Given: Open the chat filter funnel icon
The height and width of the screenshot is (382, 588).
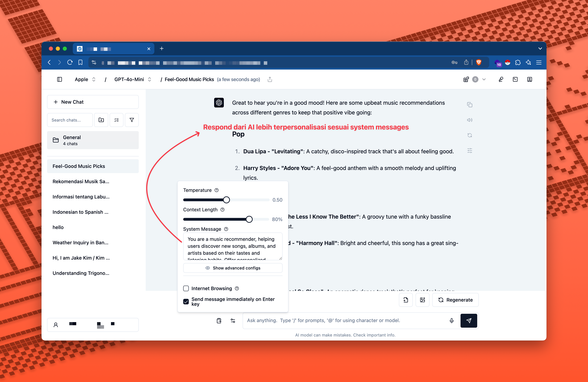Looking at the screenshot, I should [x=132, y=120].
